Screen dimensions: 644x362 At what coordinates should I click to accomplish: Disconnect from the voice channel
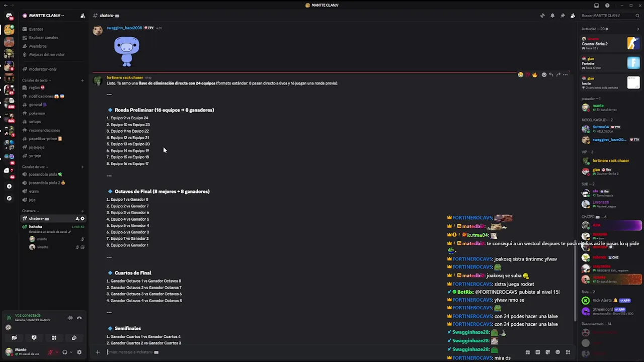pyautogui.click(x=79, y=318)
